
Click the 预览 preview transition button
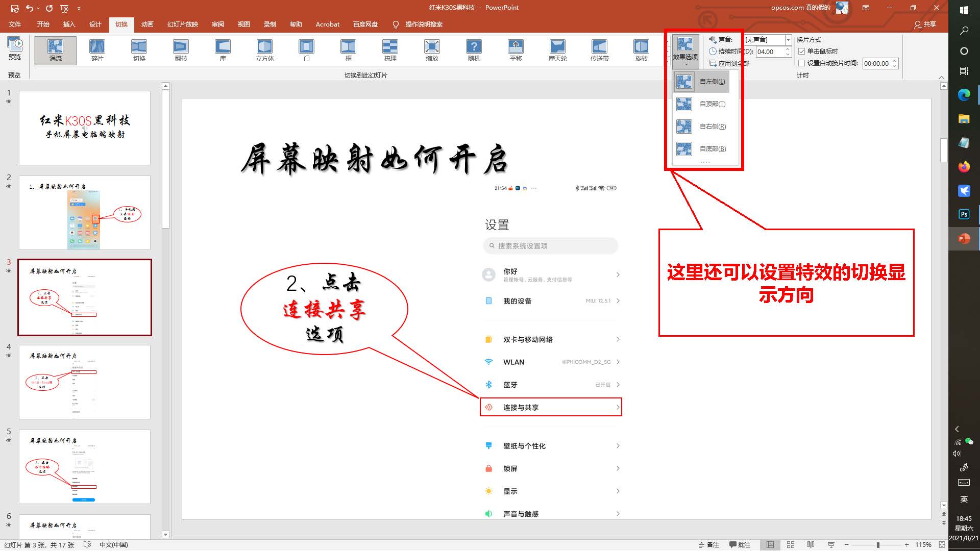[15, 48]
